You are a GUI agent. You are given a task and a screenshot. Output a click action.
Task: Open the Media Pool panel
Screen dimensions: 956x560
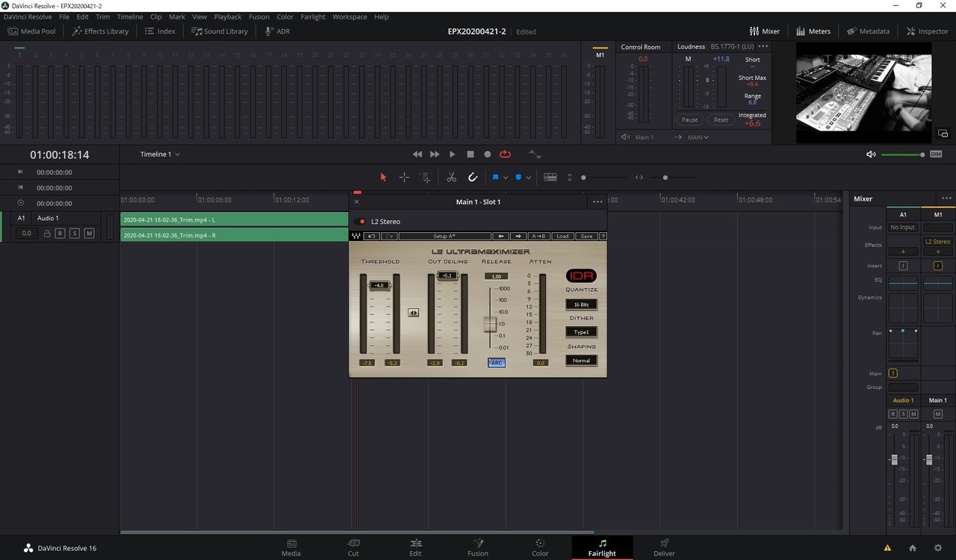[32, 31]
